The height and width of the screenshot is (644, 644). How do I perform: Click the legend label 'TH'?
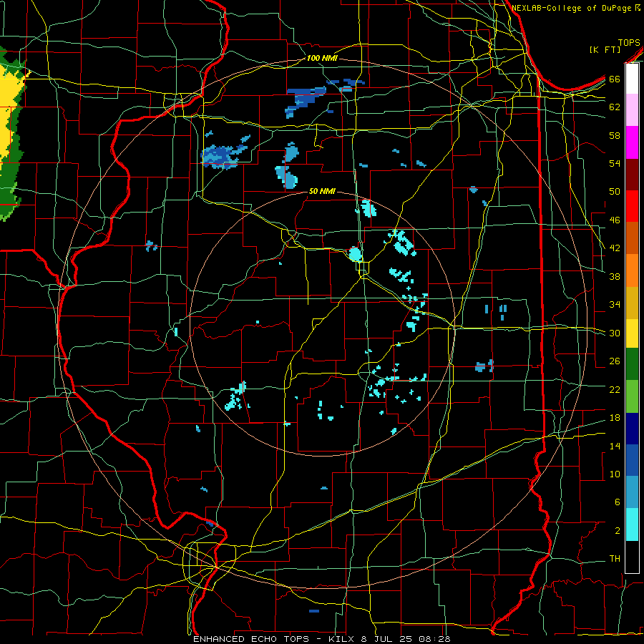pos(615,559)
